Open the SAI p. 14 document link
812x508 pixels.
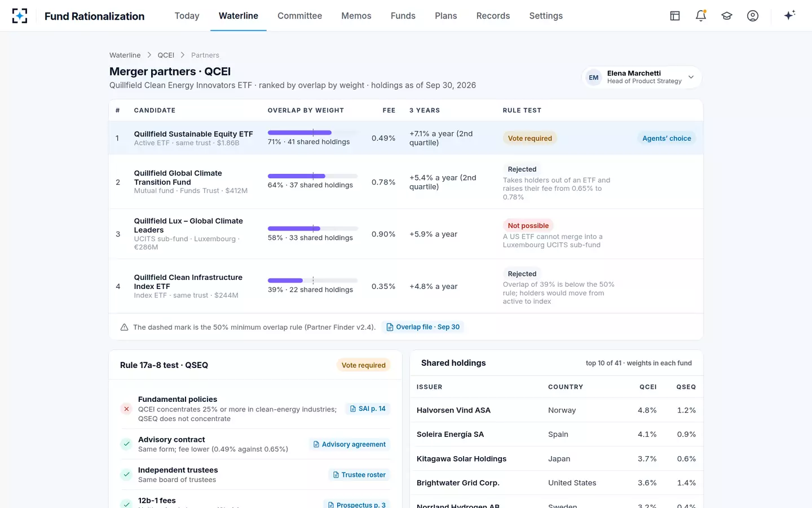click(x=368, y=409)
